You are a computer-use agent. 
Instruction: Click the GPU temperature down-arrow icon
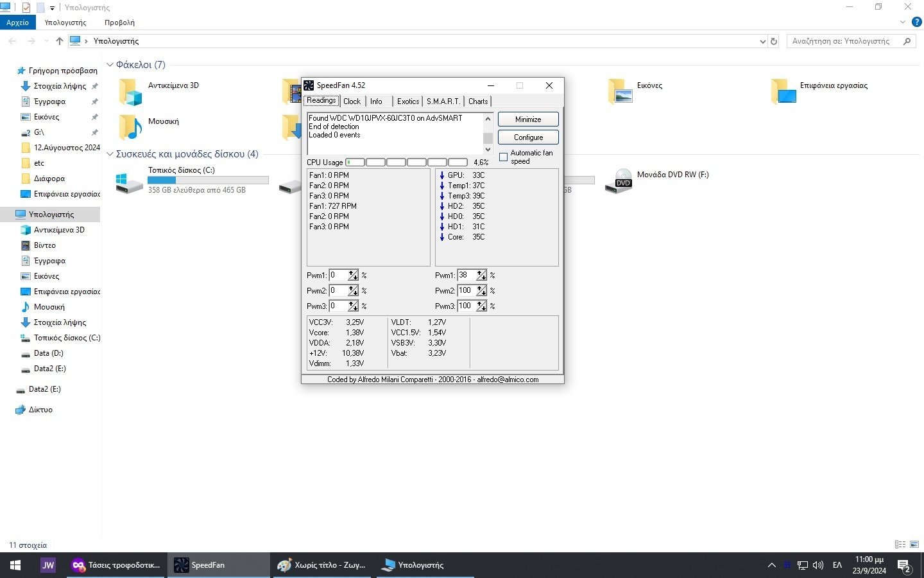[x=442, y=175]
